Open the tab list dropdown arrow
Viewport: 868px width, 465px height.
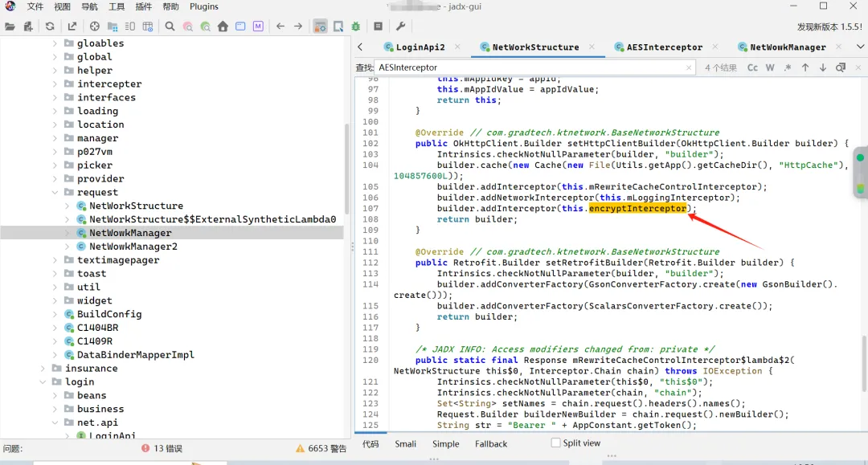point(860,47)
